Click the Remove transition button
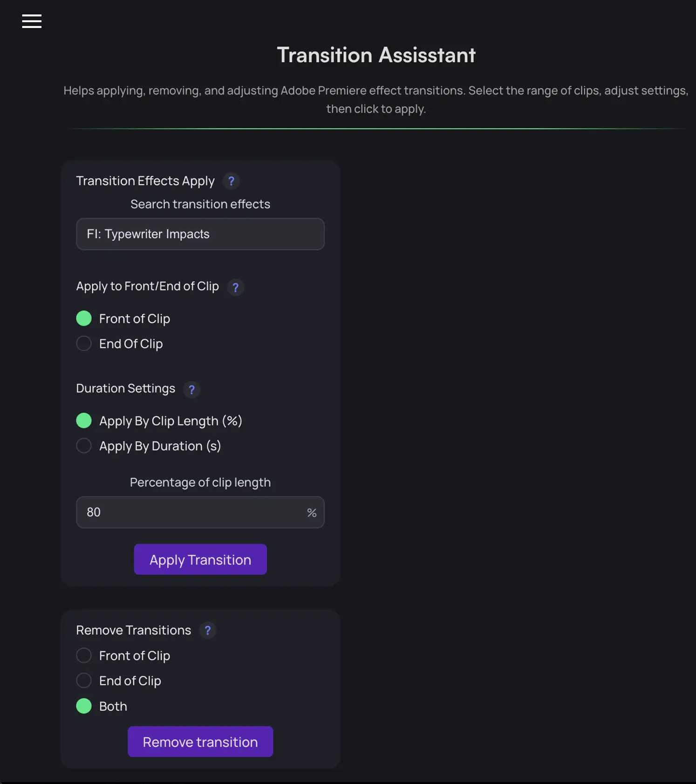 coord(200,742)
